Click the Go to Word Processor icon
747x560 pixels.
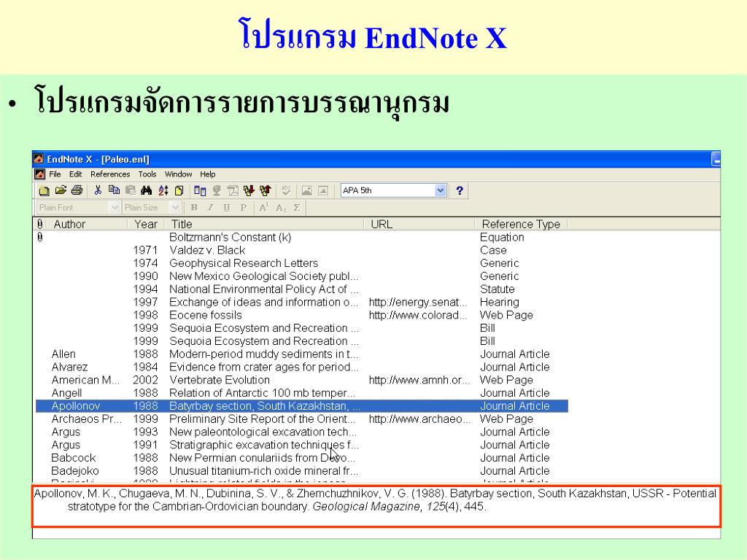tap(200, 191)
